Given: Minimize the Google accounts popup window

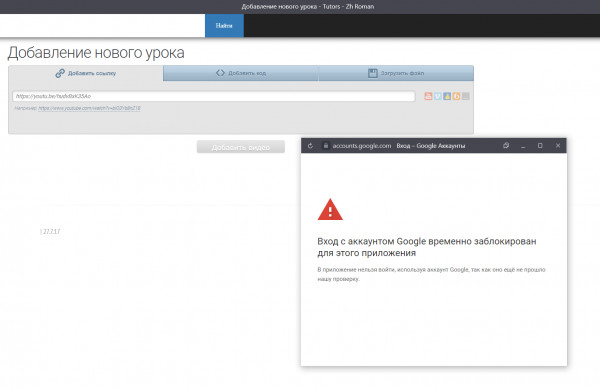Looking at the screenshot, I should [523, 146].
